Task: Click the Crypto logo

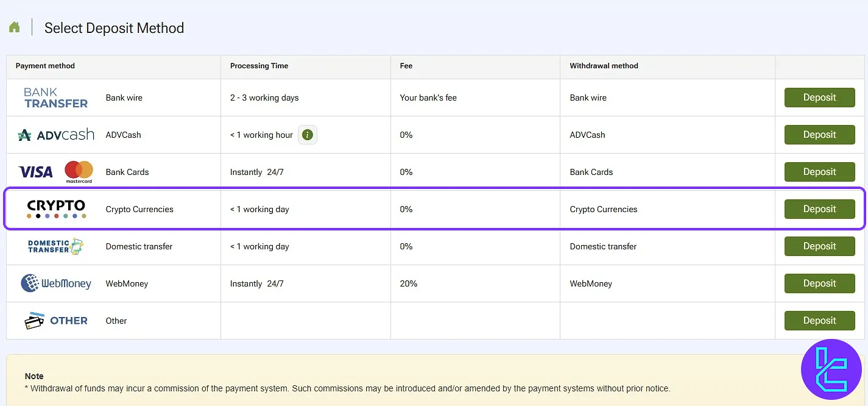Action: (56, 208)
